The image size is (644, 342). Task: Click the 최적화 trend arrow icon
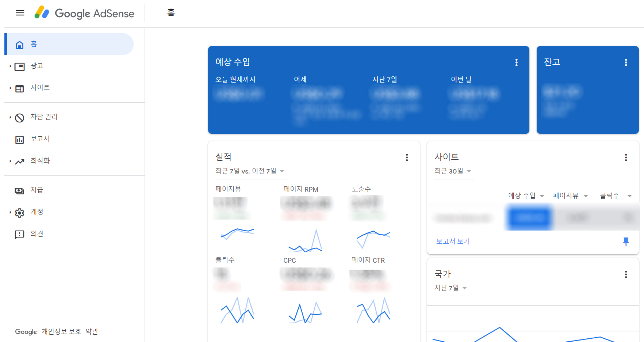coord(20,161)
